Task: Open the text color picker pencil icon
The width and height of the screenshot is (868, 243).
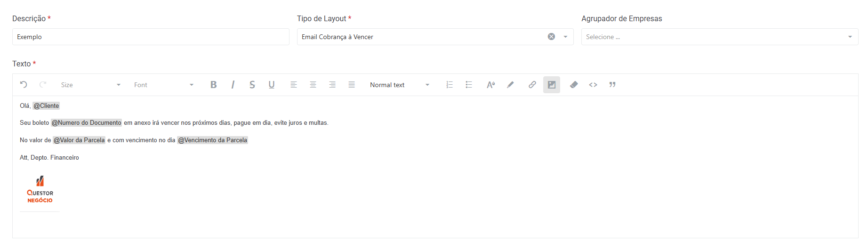Action: (x=510, y=85)
